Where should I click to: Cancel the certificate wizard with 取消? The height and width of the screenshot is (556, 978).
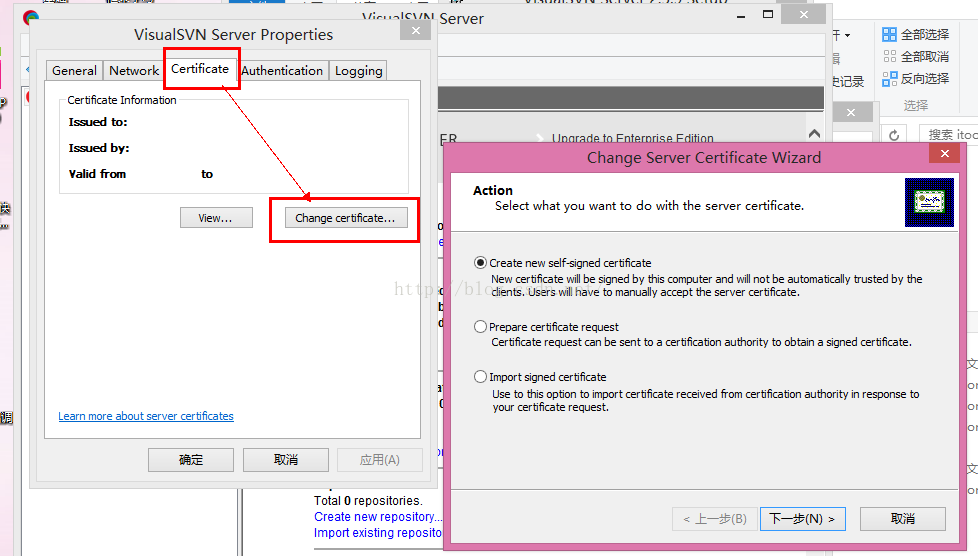point(903,519)
